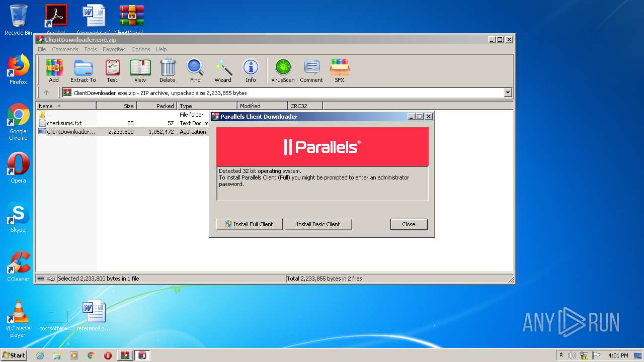The image size is (644, 362).
Task: Open Internet Explorer from taskbar
Action: tap(40, 355)
